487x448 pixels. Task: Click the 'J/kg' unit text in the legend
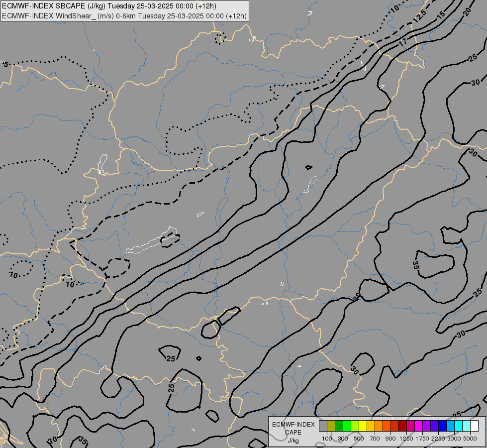pyautogui.click(x=293, y=441)
